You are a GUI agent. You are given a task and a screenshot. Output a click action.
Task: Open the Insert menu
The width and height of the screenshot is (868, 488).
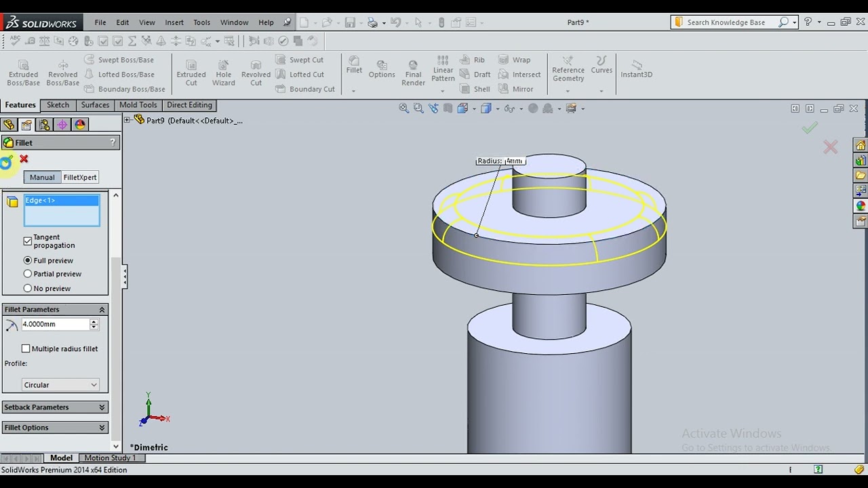(x=174, y=22)
